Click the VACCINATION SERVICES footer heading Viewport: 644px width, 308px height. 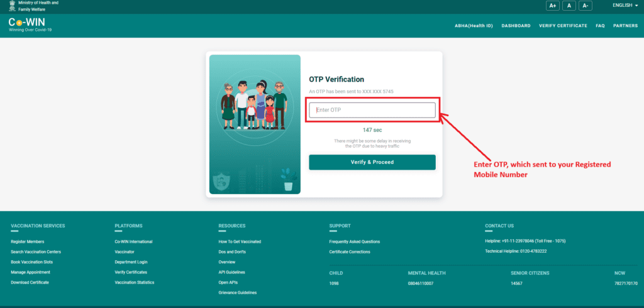[x=38, y=226]
